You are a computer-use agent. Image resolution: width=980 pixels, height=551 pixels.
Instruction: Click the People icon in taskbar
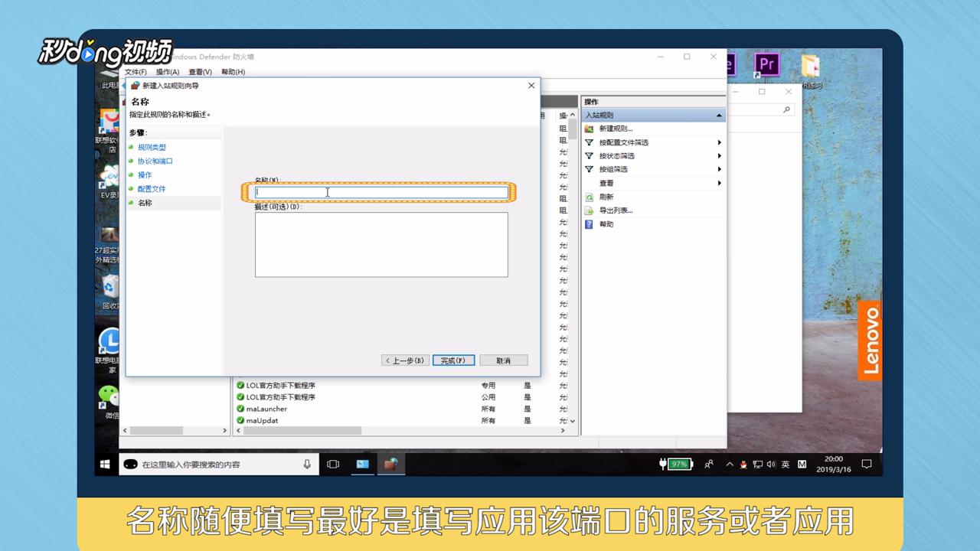pyautogui.click(x=709, y=464)
